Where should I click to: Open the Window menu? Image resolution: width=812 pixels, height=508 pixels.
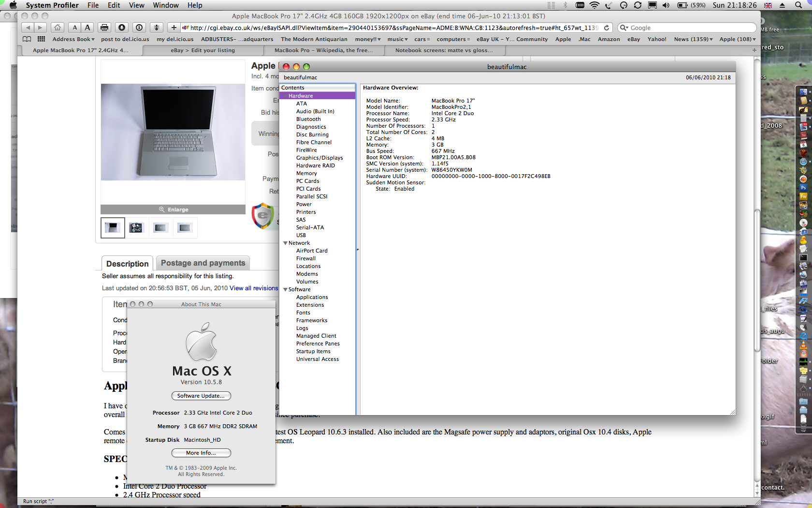click(x=166, y=5)
